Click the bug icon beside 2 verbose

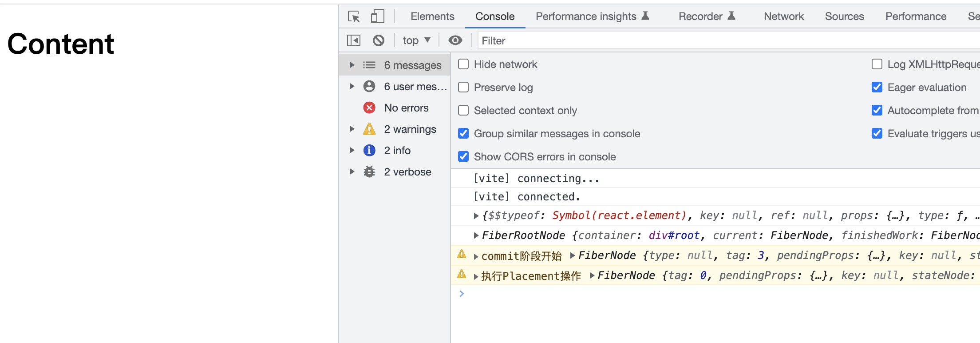coord(369,171)
